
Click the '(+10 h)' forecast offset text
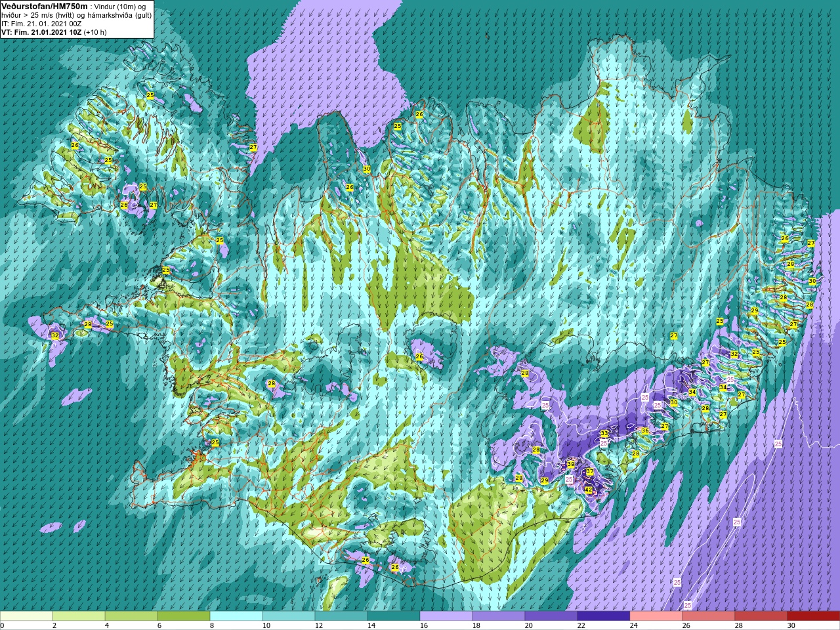95,32
